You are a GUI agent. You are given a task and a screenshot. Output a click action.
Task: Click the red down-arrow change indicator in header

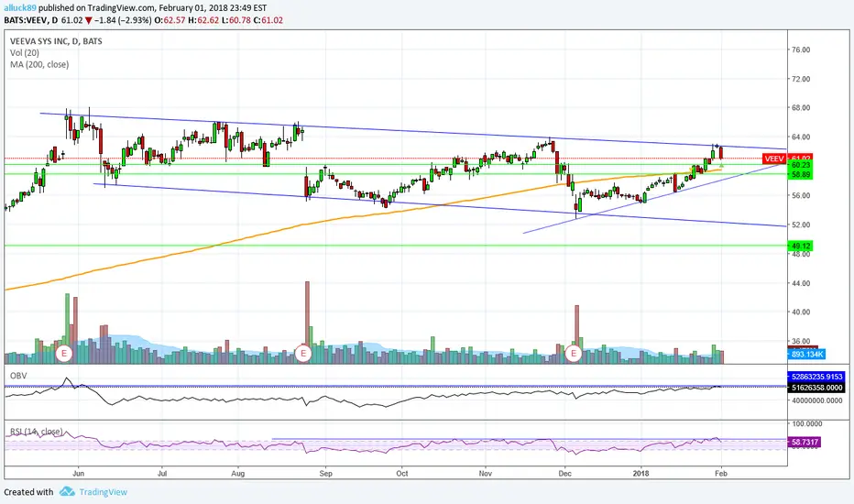click(x=88, y=20)
